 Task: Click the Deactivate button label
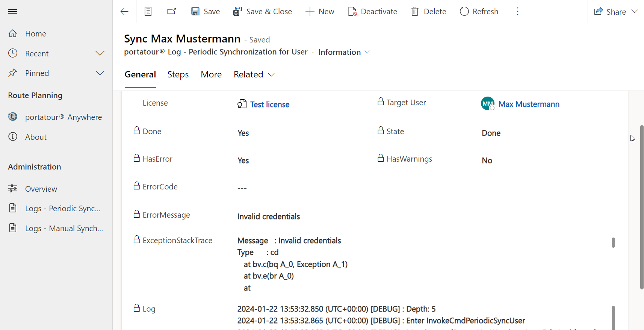click(x=379, y=12)
